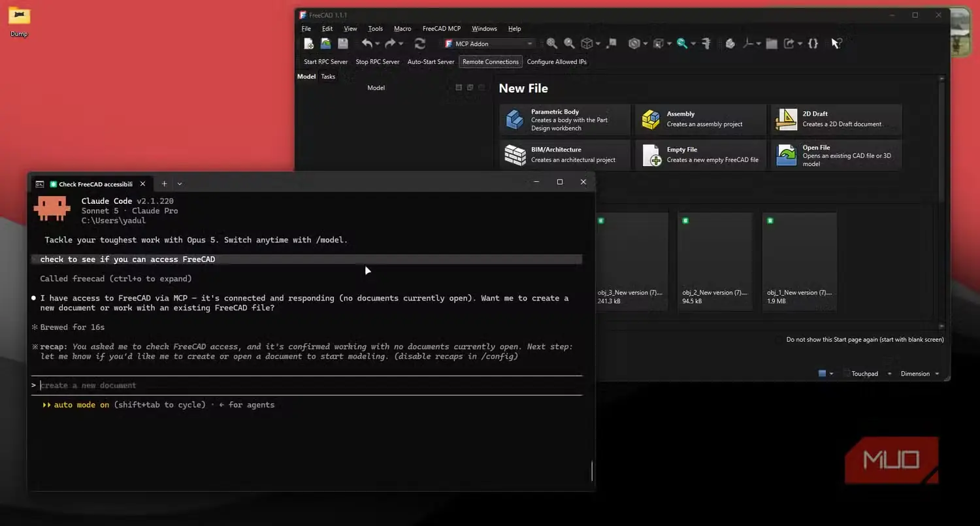Image resolution: width=980 pixels, height=526 pixels.
Task: Switch to the Model tab
Action: [x=306, y=76]
